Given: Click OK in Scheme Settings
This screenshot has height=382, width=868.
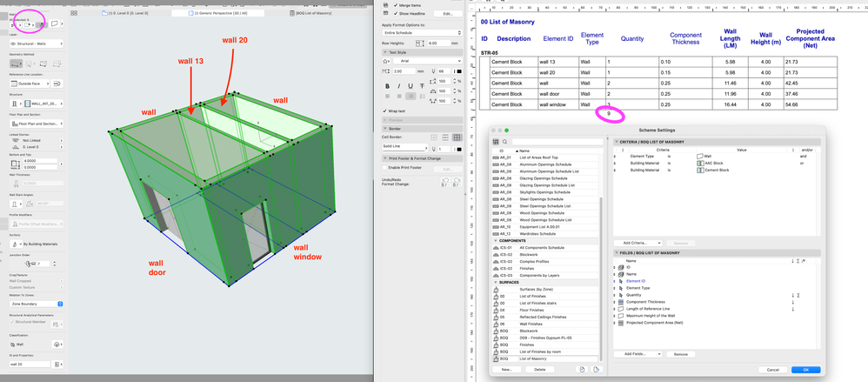Looking at the screenshot, I should pyautogui.click(x=805, y=370).
